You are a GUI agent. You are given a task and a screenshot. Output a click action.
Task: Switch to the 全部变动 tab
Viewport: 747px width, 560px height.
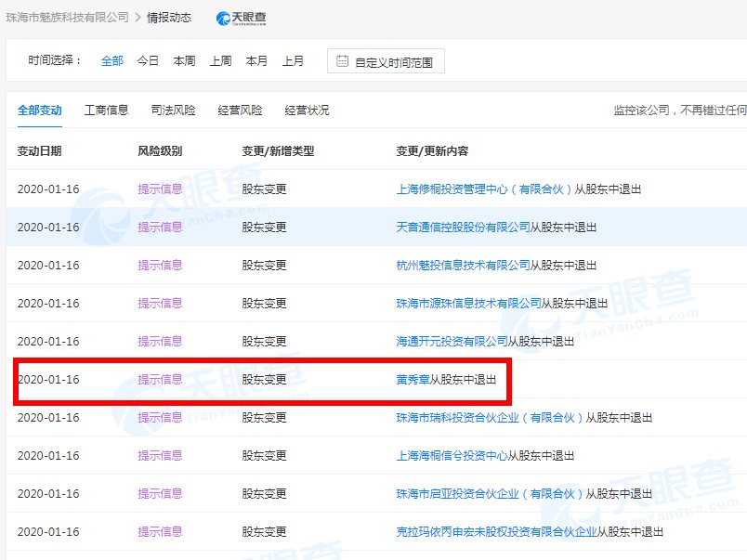pyautogui.click(x=40, y=111)
